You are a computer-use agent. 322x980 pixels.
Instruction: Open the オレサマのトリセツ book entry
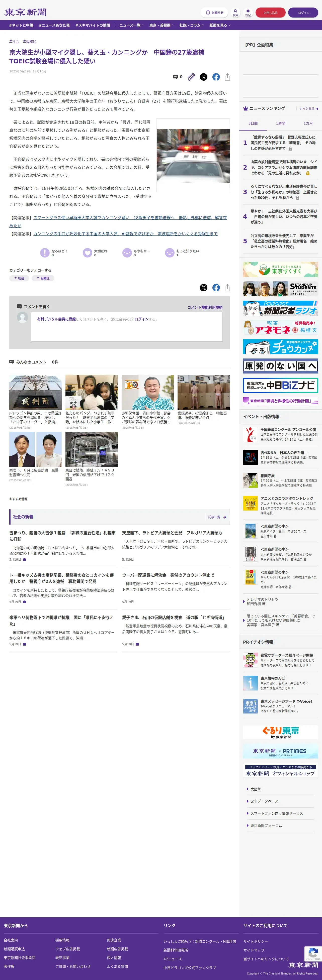coord(262,601)
